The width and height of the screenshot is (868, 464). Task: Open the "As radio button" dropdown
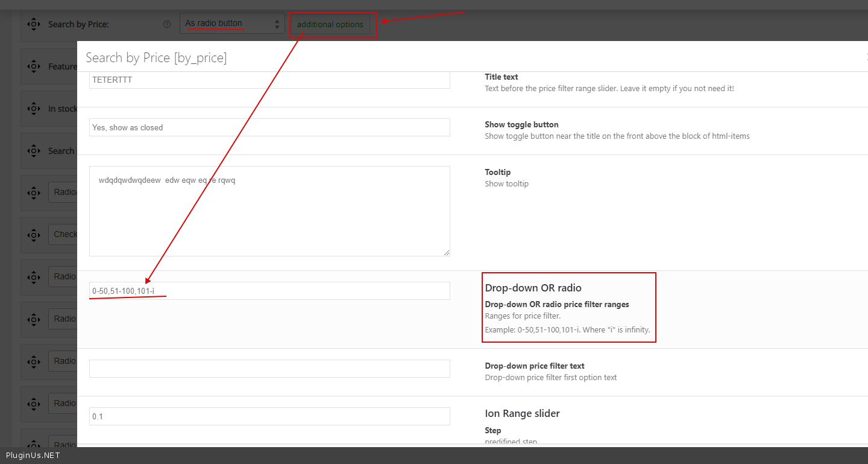[232, 24]
